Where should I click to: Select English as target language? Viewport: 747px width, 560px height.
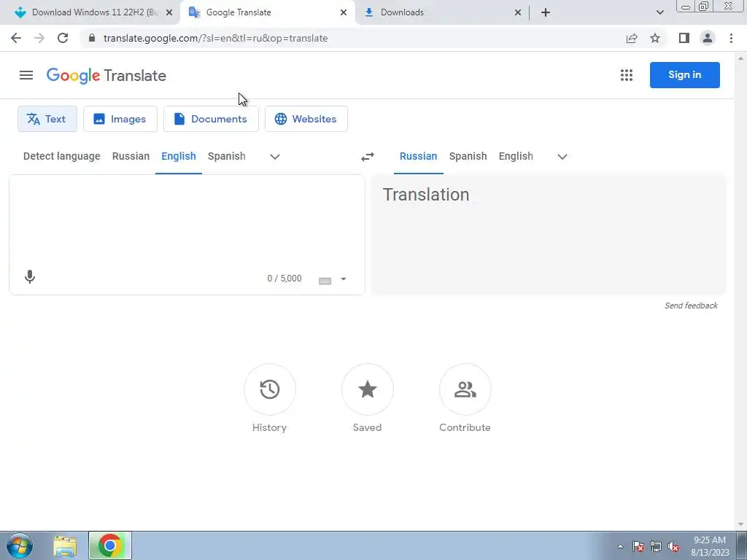click(x=516, y=156)
